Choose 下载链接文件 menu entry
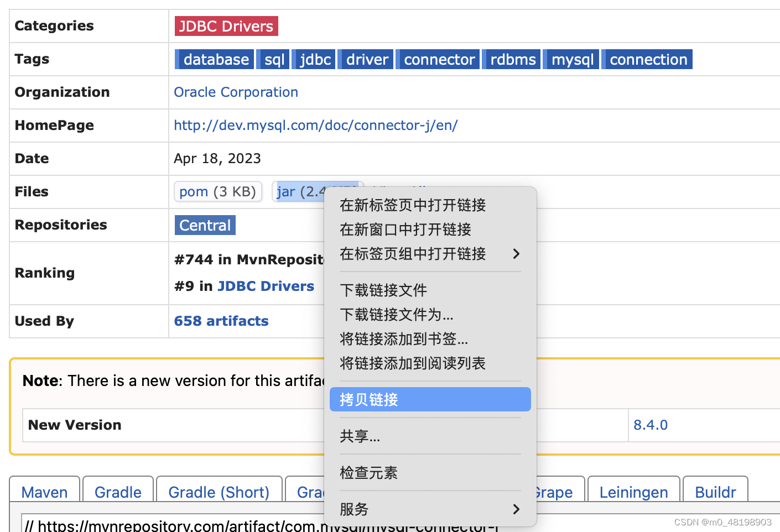The image size is (780, 532). coord(430,290)
